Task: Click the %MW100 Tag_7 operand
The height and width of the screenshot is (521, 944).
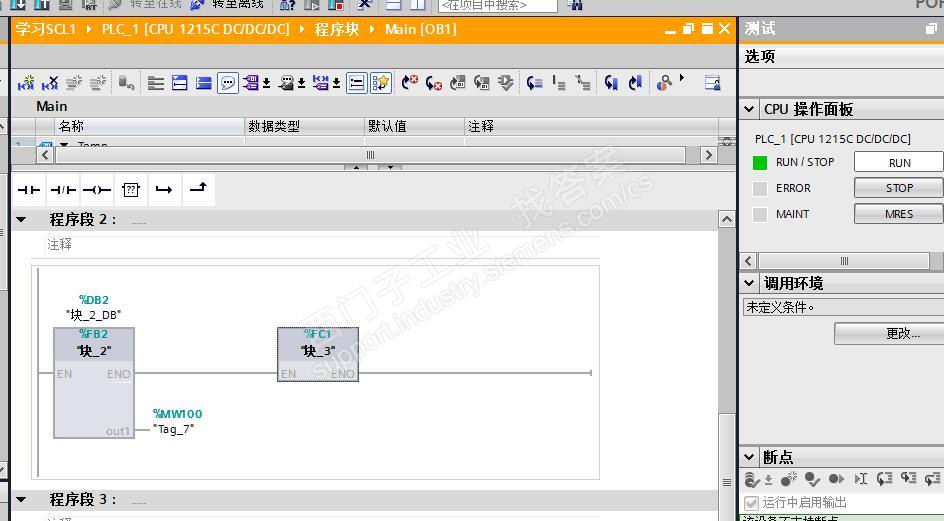Action: [x=177, y=422]
